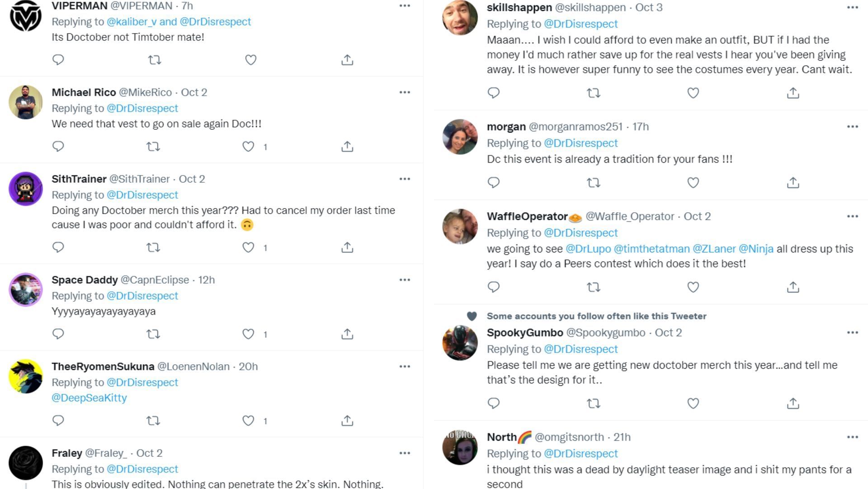Image resolution: width=868 pixels, height=489 pixels.
Task: Open @Ninja mention link
Action: pos(755,249)
